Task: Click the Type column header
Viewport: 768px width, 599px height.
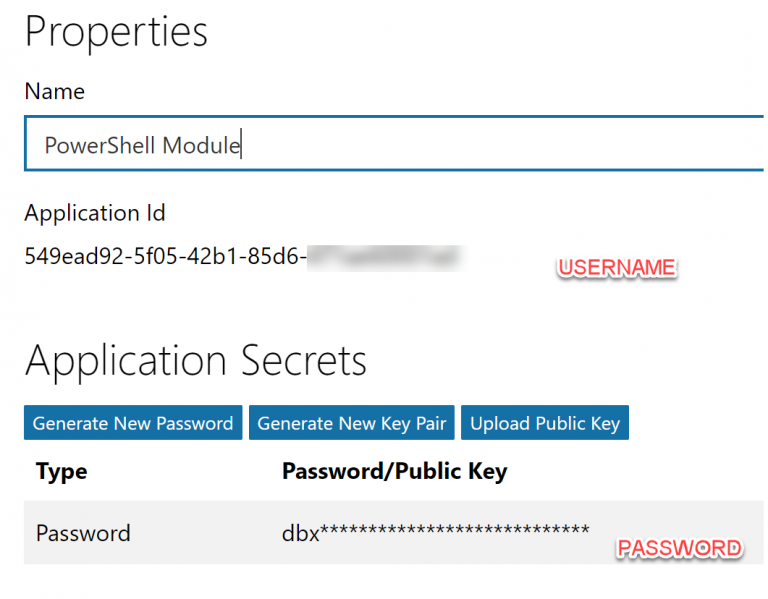Action: [61, 471]
